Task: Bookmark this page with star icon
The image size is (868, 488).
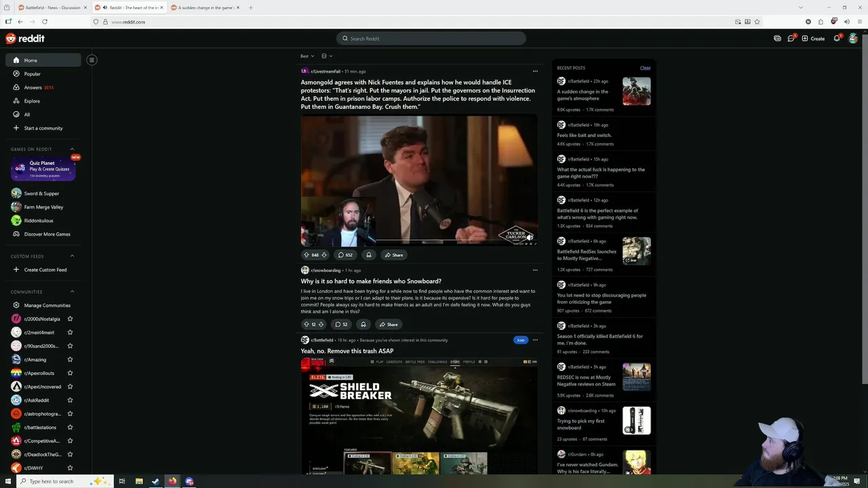Action: [757, 22]
